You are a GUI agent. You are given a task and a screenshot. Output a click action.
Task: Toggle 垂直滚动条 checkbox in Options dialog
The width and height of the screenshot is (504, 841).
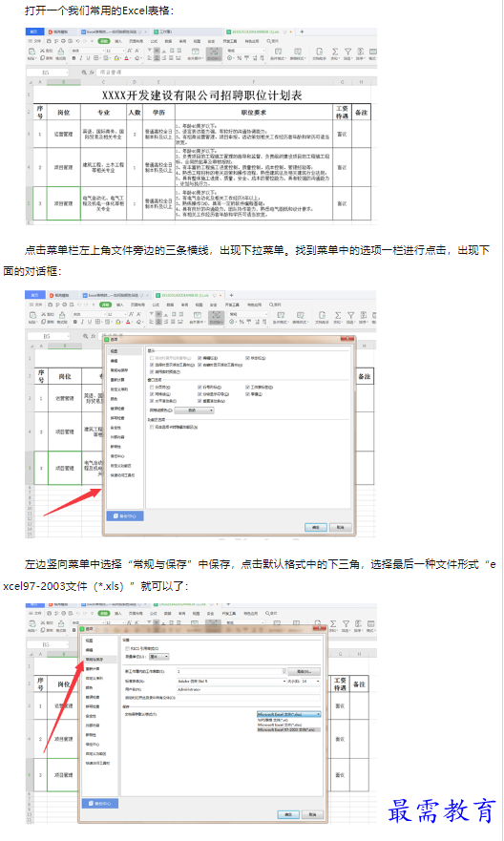pyautogui.click(x=199, y=401)
